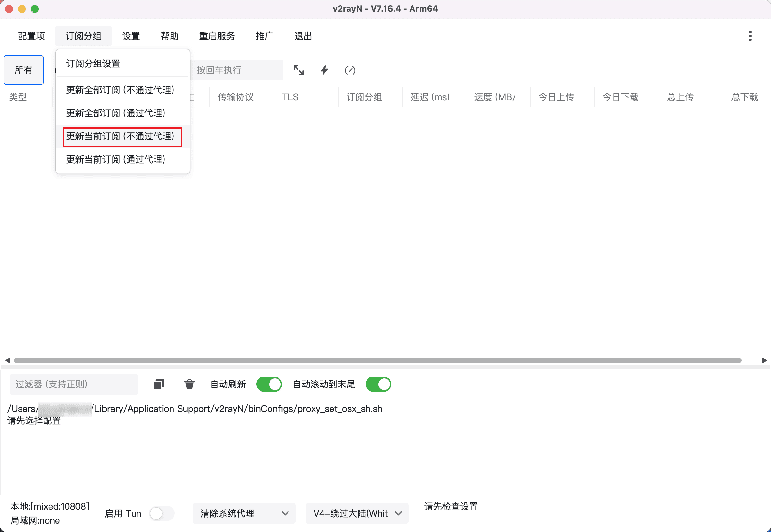Viewport: 771px width, 532px height.
Task: Open the three-dot more options menu
Action: (750, 36)
